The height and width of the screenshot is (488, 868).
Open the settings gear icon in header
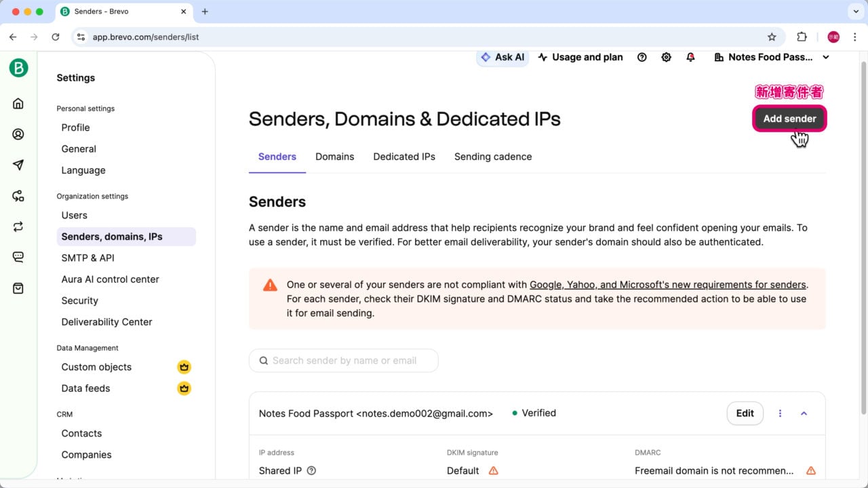tap(666, 58)
